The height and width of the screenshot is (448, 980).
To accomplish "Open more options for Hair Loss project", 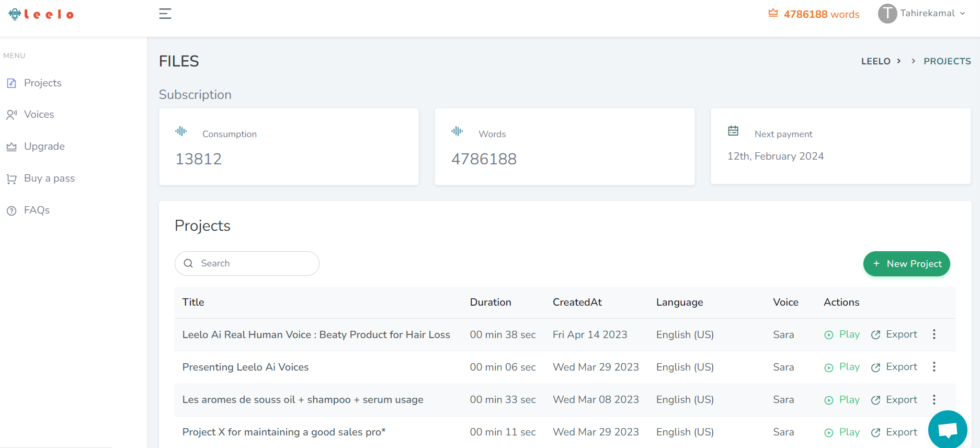I will tap(934, 334).
